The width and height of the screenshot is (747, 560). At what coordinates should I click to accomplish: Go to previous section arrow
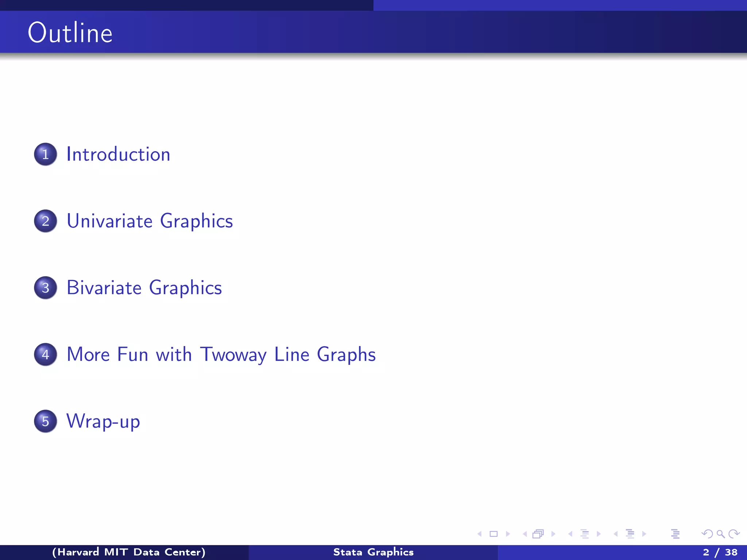click(x=616, y=534)
